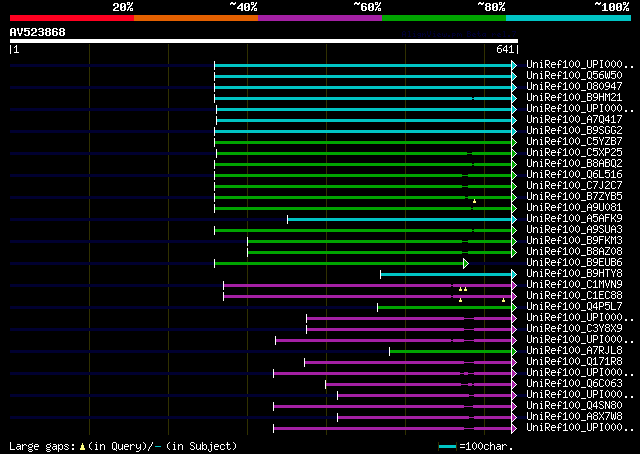The height and width of the screenshot is (454, 640).
Task: Click the green arrowhead ending the B9EUB6 alignment
Action: (466, 264)
